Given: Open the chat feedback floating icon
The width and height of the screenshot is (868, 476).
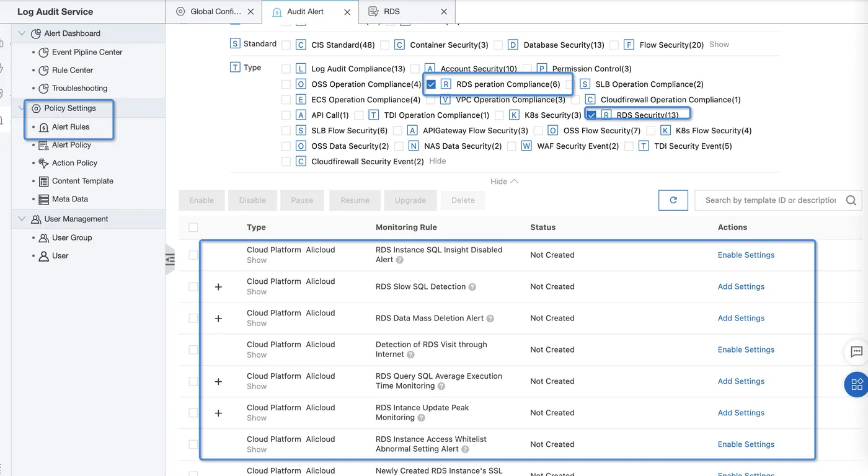Looking at the screenshot, I should [857, 352].
